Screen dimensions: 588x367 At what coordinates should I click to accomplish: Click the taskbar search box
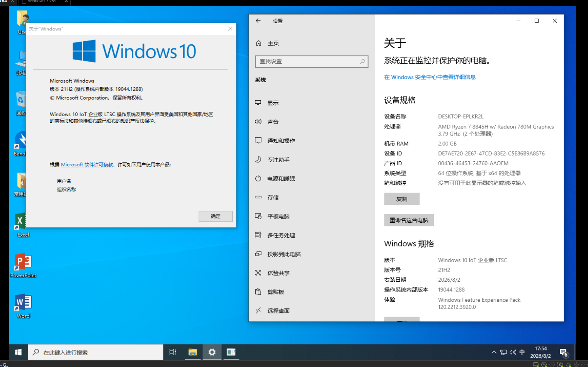95,352
